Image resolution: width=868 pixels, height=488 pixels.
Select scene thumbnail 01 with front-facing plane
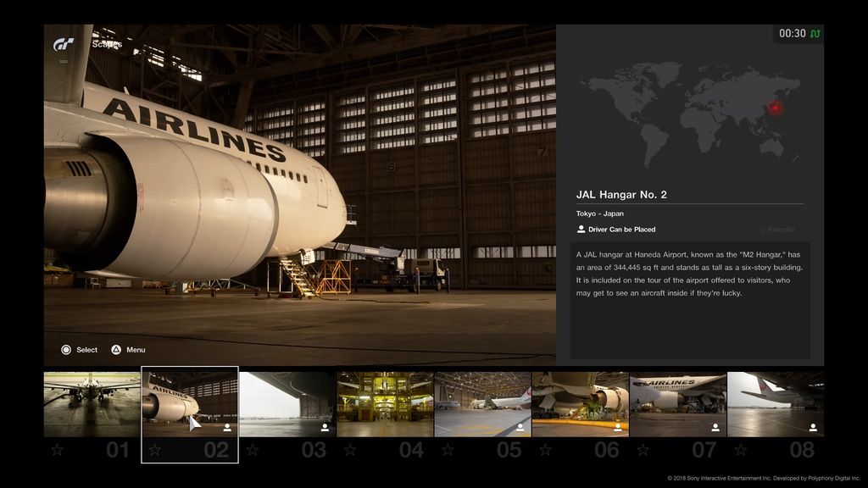click(92, 403)
